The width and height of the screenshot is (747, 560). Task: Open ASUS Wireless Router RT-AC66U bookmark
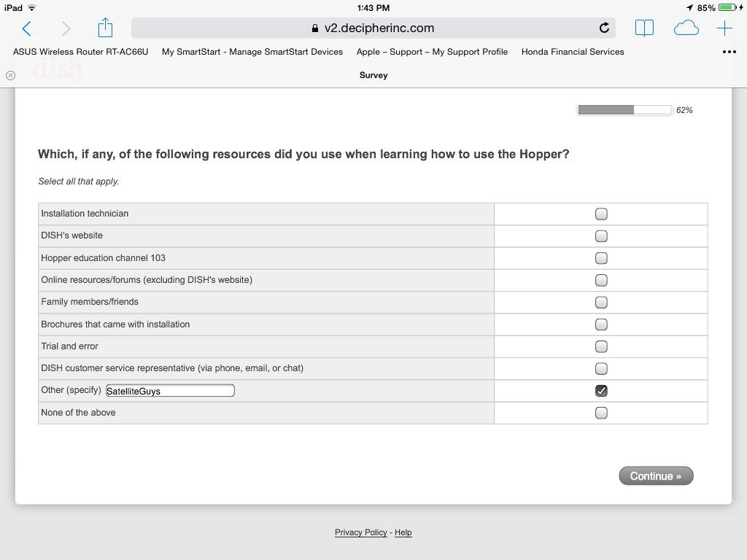[80, 52]
